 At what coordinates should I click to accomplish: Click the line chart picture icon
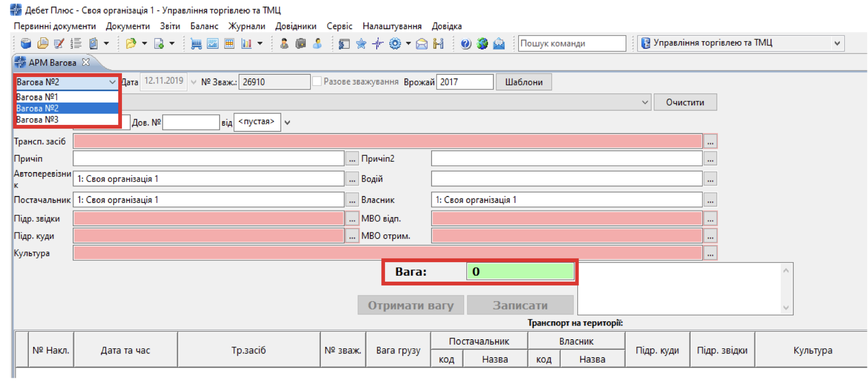213,44
